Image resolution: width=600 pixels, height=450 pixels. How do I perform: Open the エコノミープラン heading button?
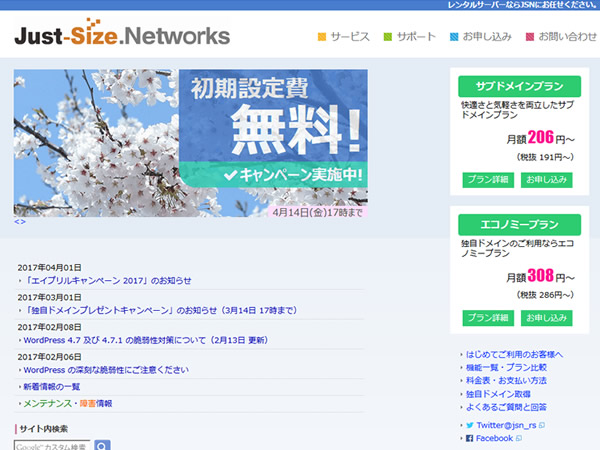pyautogui.click(x=519, y=225)
